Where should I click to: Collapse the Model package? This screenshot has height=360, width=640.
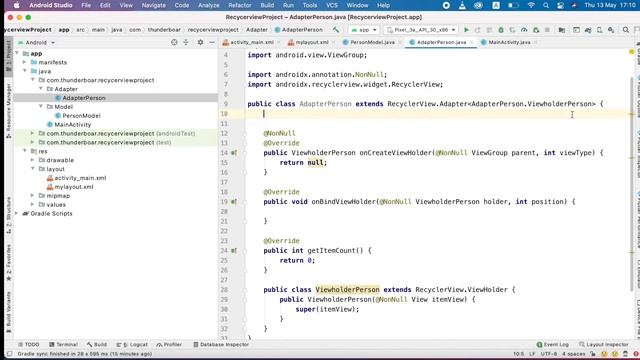tap(41, 107)
